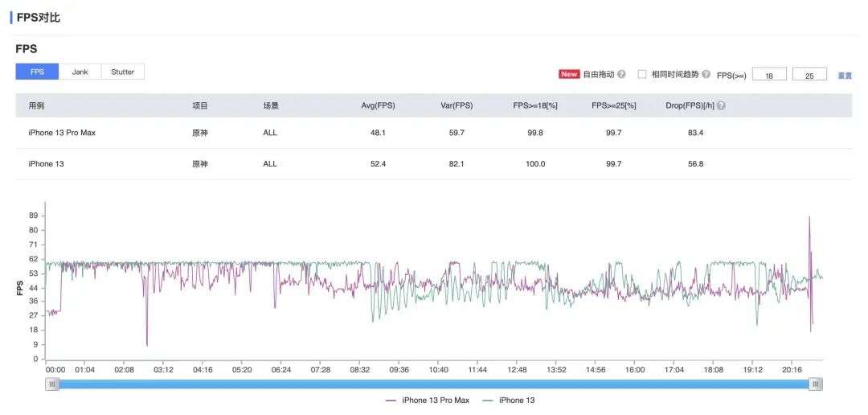Click right handle of time range slider
This screenshot has width=868, height=415.
816,384
